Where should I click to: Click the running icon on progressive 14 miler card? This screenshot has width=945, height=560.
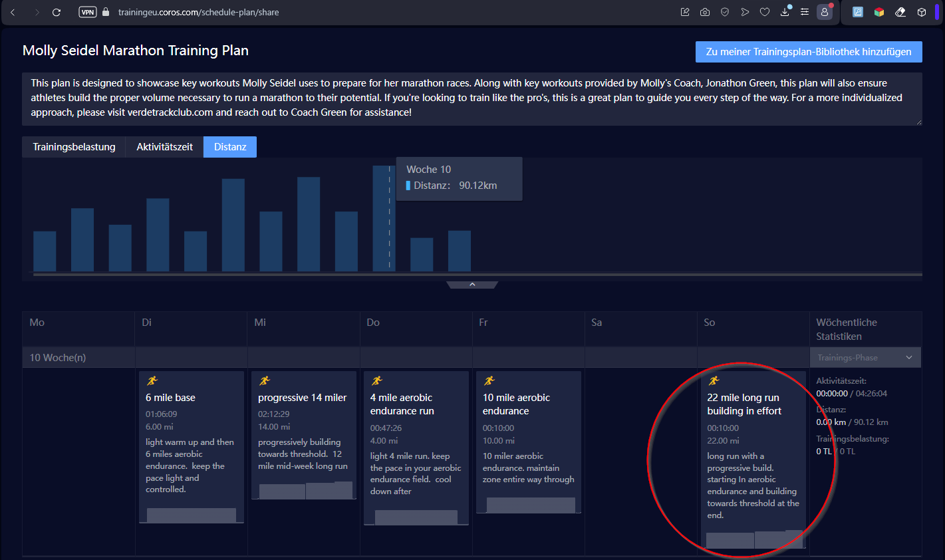[265, 381]
